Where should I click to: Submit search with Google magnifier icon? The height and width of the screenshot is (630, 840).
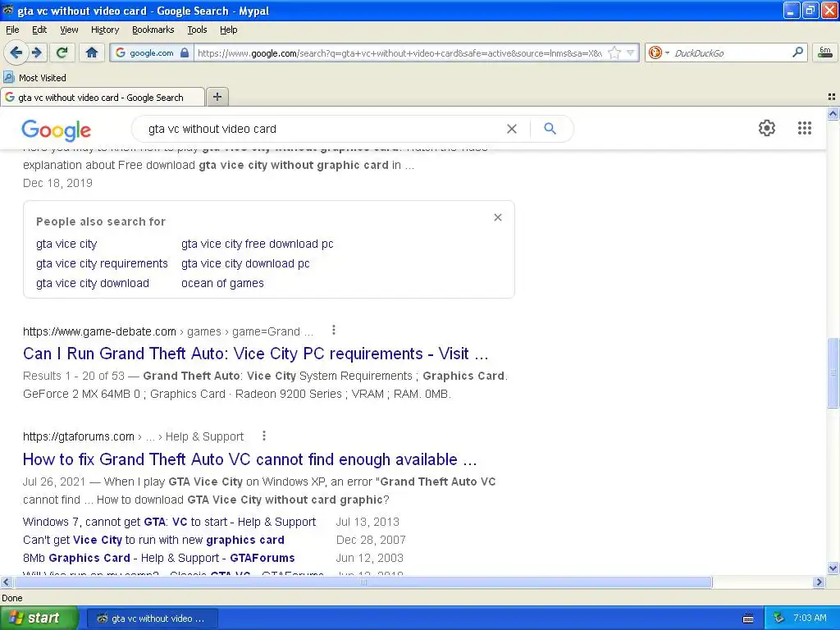pos(550,129)
